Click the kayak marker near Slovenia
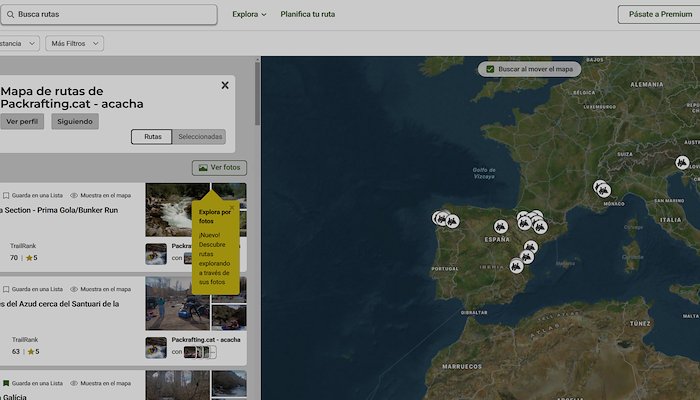700x400 pixels. [682, 162]
